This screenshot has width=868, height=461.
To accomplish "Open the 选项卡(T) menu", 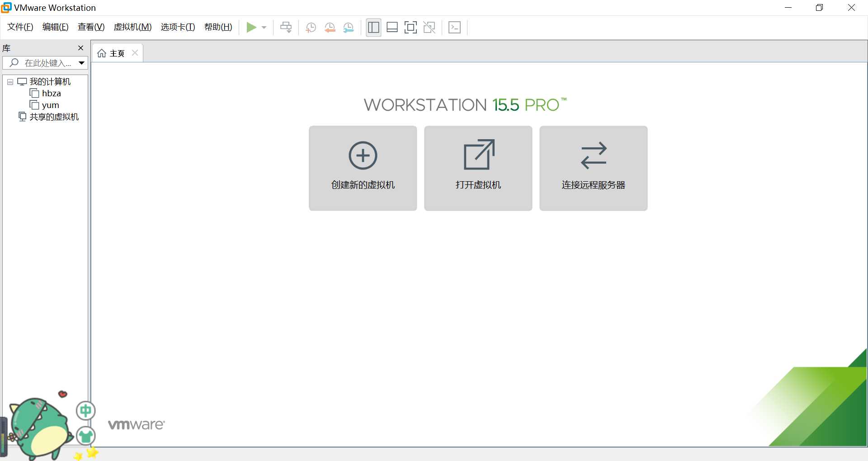I will coord(178,27).
